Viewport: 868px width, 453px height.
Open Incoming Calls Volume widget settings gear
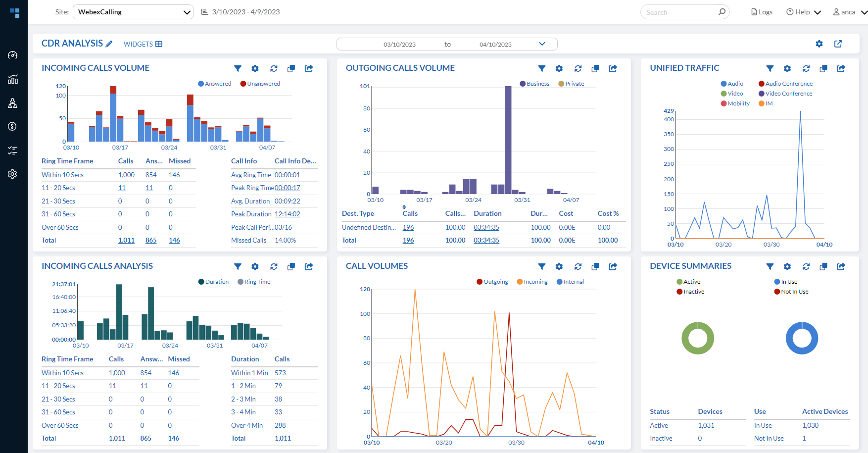pyautogui.click(x=255, y=68)
